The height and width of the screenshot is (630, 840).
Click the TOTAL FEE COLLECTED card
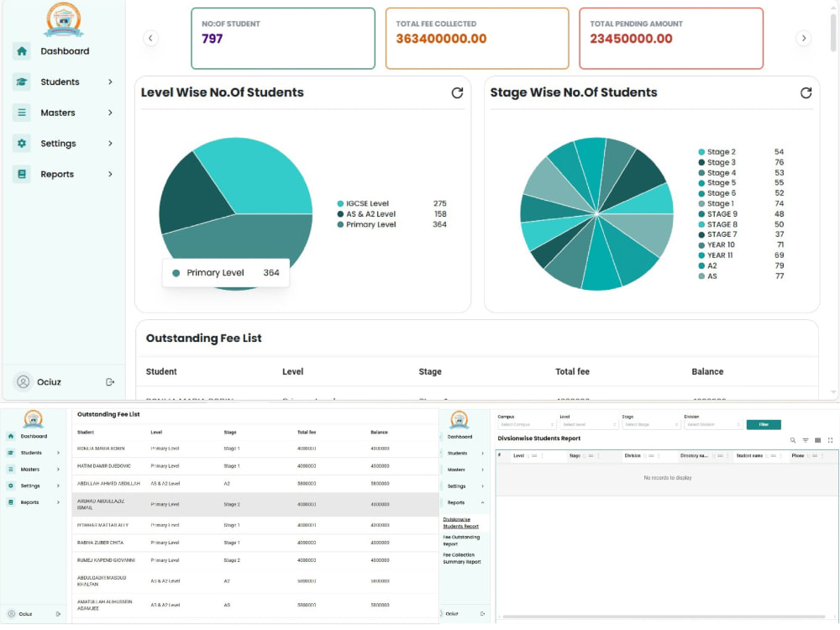pyautogui.click(x=477, y=39)
